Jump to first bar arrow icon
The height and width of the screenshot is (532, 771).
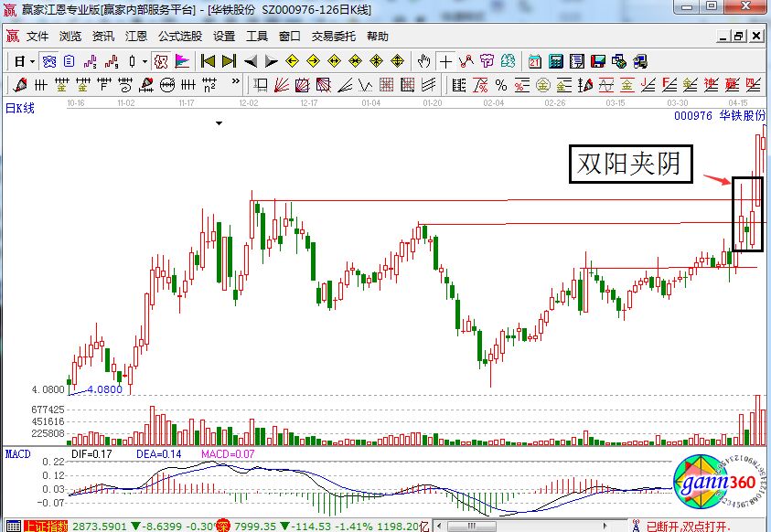click(209, 61)
